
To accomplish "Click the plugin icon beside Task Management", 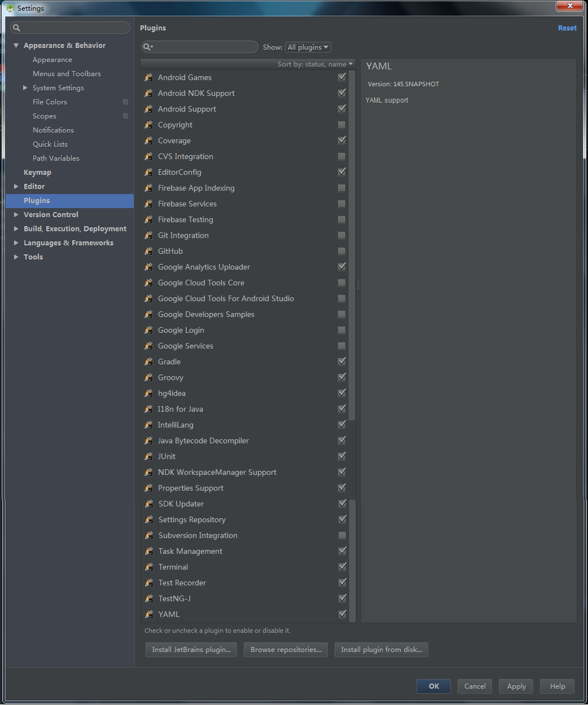I will (x=149, y=551).
